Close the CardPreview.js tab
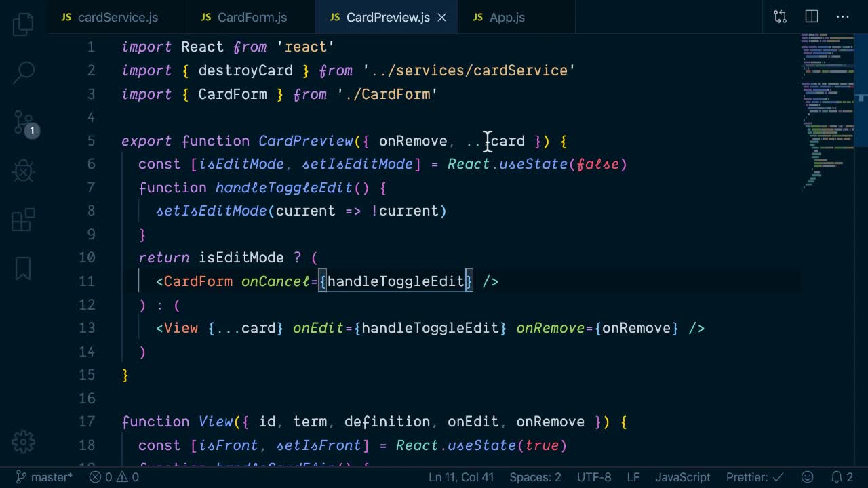 (441, 18)
